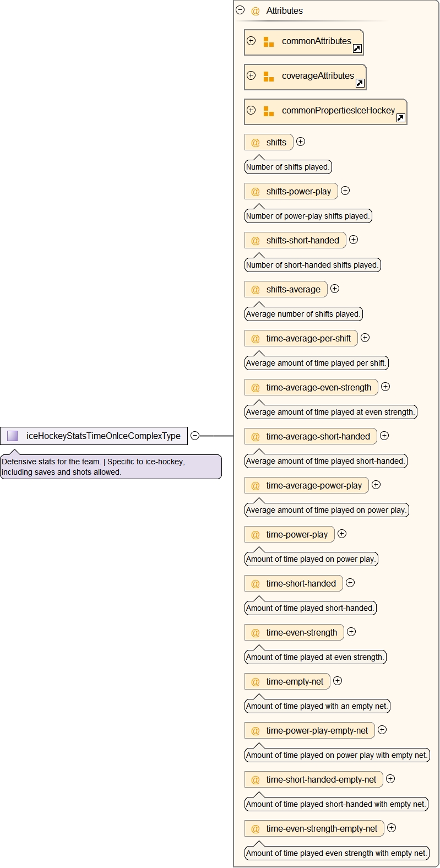This screenshot has height=868, width=440.
Task: Click the iceHockeyStatsTimeOnIceComplexType label
Action: coord(103,436)
